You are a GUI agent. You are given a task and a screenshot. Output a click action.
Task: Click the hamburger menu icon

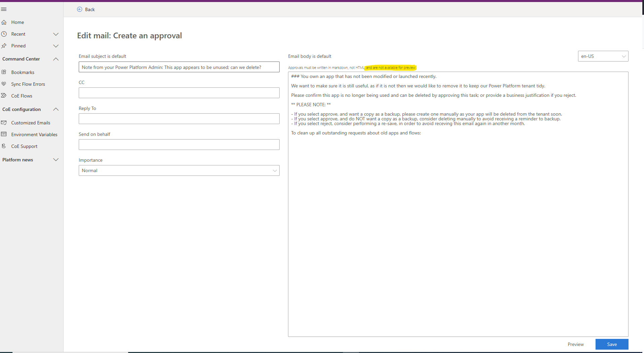(x=4, y=9)
